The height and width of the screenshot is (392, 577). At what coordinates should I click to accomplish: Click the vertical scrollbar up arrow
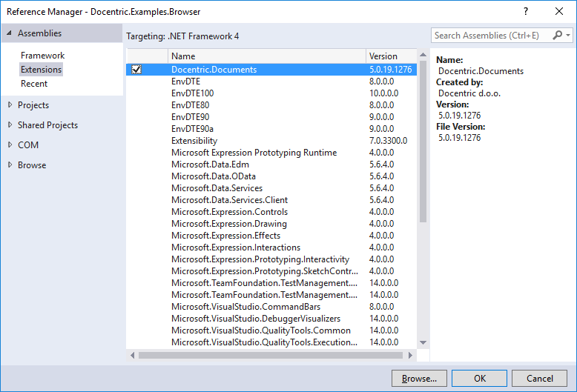[x=423, y=54]
